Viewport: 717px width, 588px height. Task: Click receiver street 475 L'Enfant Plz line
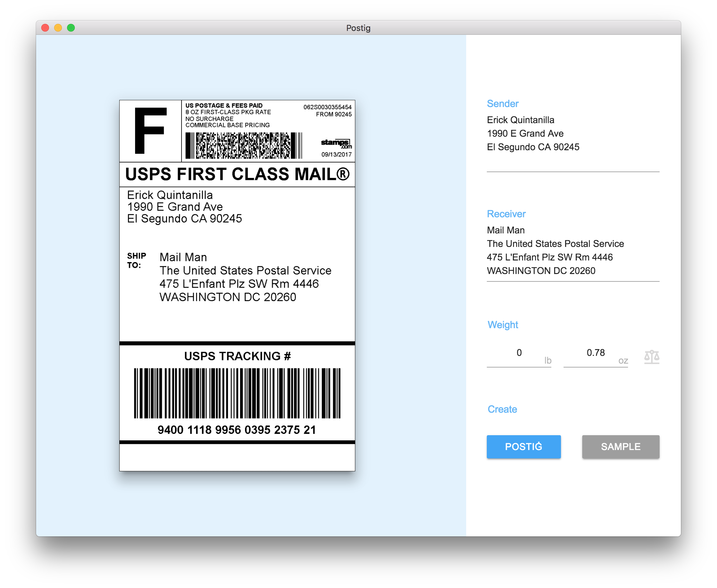(549, 258)
